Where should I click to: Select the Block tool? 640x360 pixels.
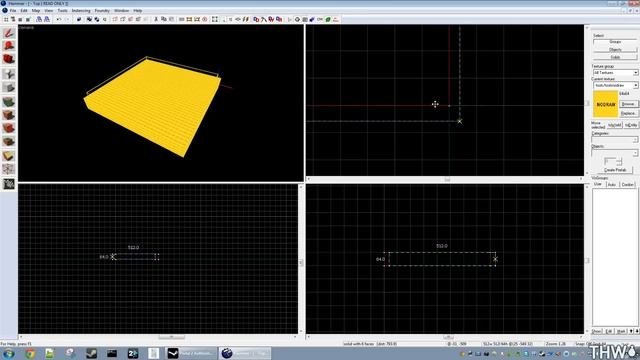pos(9,87)
